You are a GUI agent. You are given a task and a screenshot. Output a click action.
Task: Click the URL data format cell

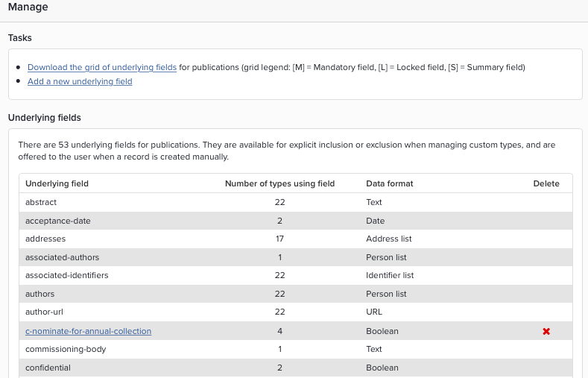(374, 312)
